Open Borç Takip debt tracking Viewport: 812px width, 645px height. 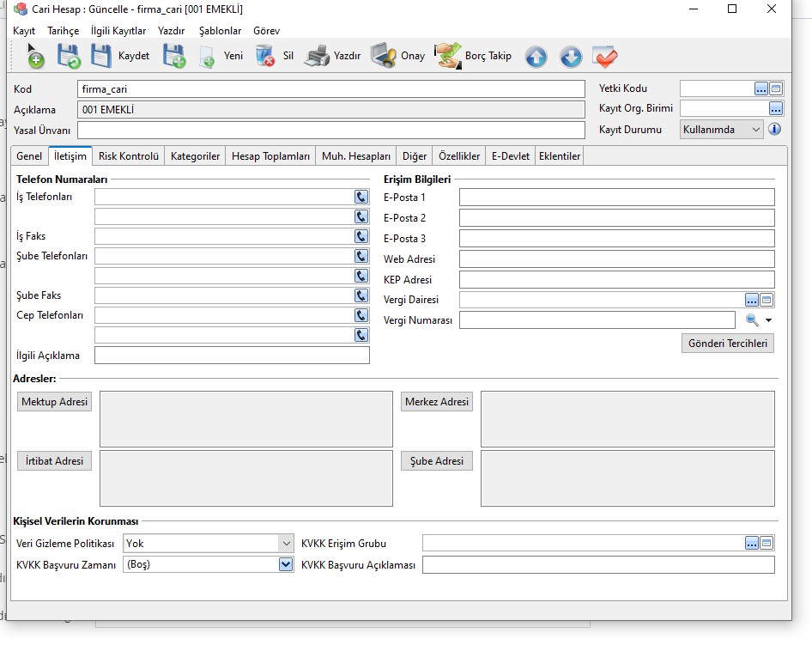click(x=447, y=57)
